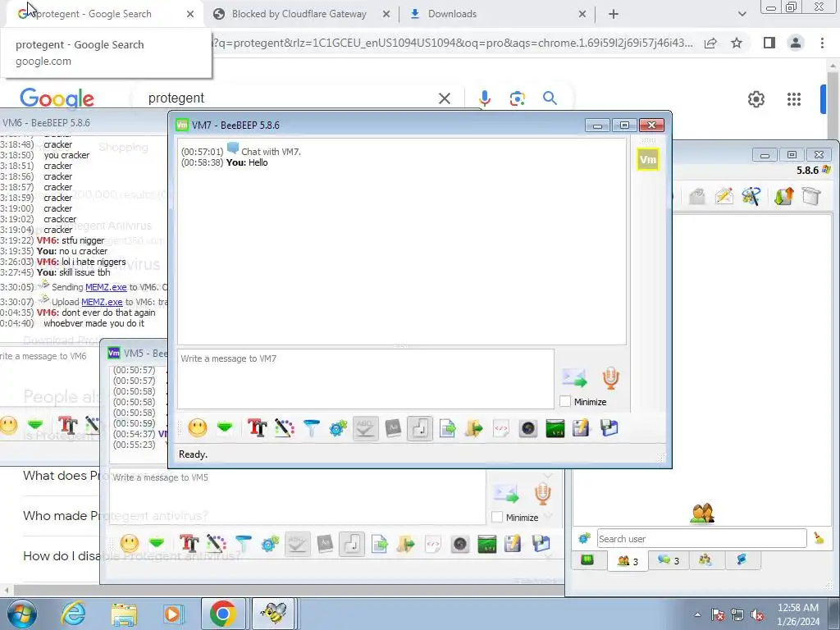Click send folder icon in VM7 chat toolbar
This screenshot has width=840, height=630.
point(474,428)
